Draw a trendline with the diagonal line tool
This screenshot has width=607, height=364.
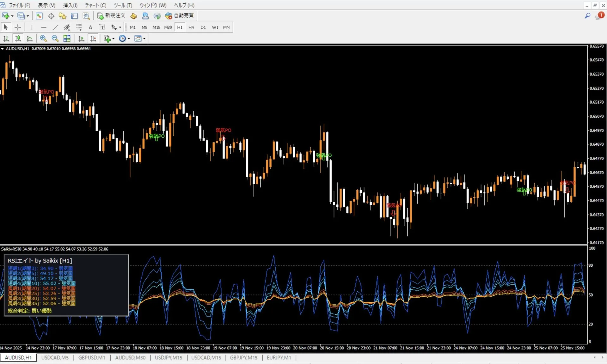(55, 27)
